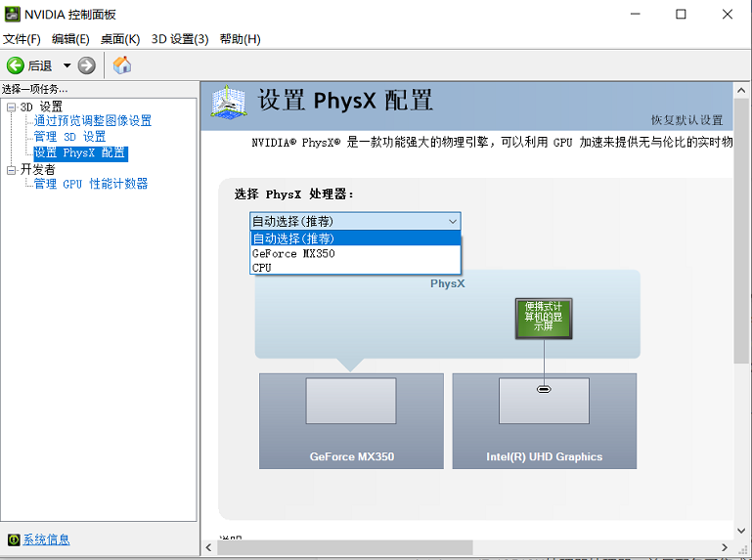Click the 开发者 tree root label
752x560 pixels.
[x=37, y=170]
